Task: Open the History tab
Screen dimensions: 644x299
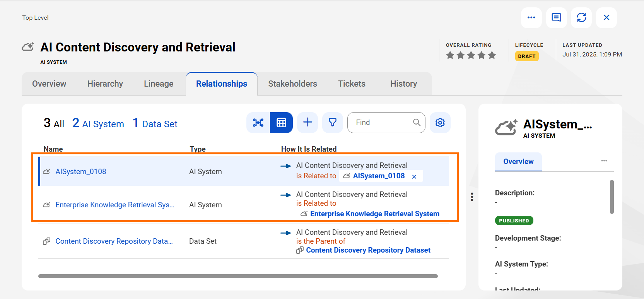Action: click(x=403, y=84)
